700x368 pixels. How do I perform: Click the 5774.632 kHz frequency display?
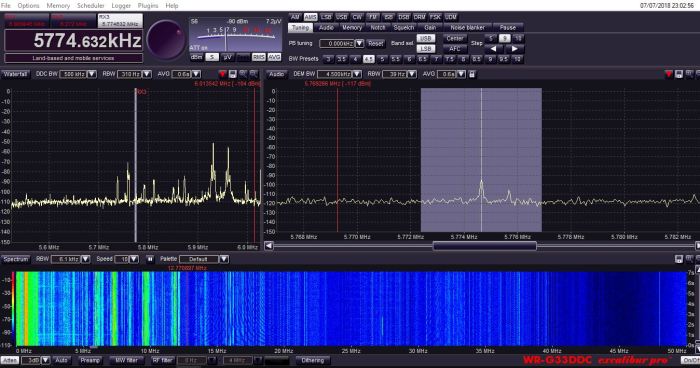[74, 41]
